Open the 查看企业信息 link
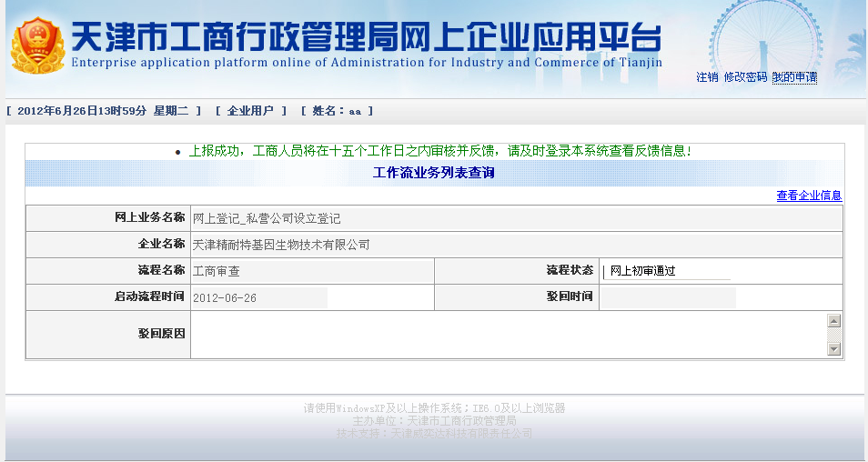Screen dimensions: 868x462 click(x=808, y=196)
